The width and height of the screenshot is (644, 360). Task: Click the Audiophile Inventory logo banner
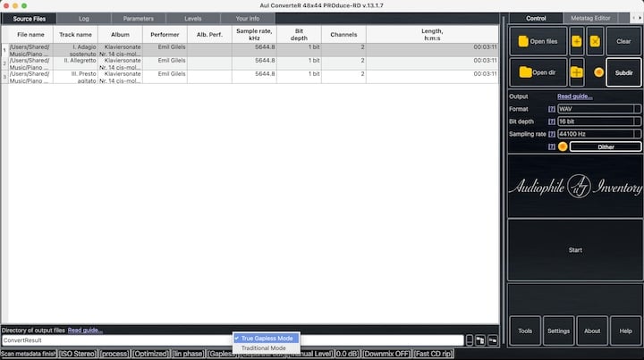coord(575,187)
